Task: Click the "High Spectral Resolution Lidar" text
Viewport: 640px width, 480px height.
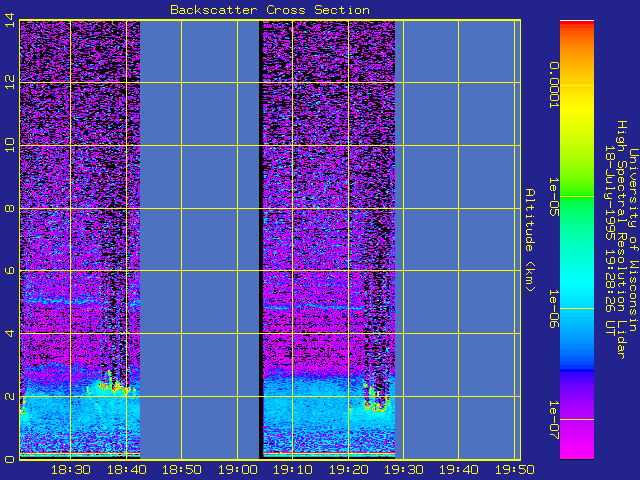Action: click(621, 240)
